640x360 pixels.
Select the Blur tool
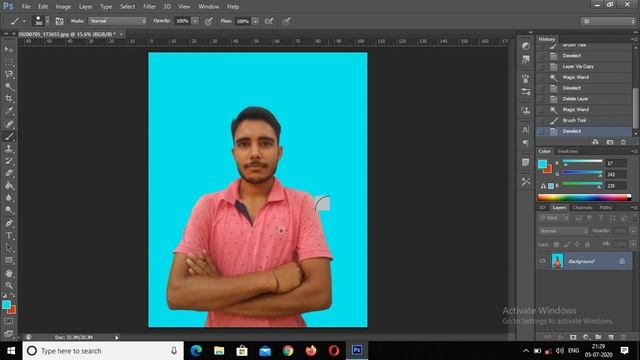point(9,198)
